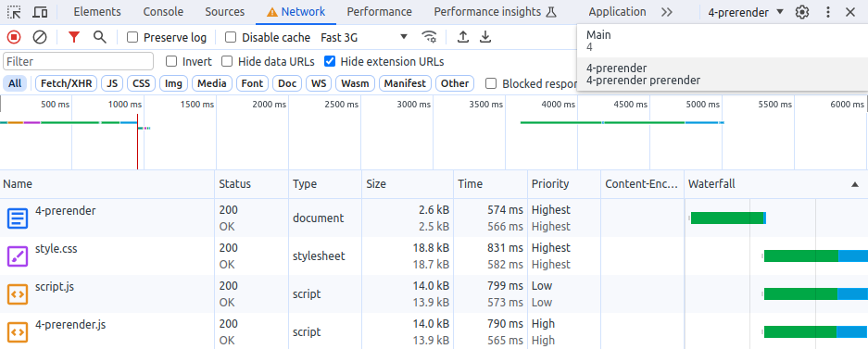The width and height of the screenshot is (868, 349).
Task: Select the Network tab
Action: click(296, 12)
